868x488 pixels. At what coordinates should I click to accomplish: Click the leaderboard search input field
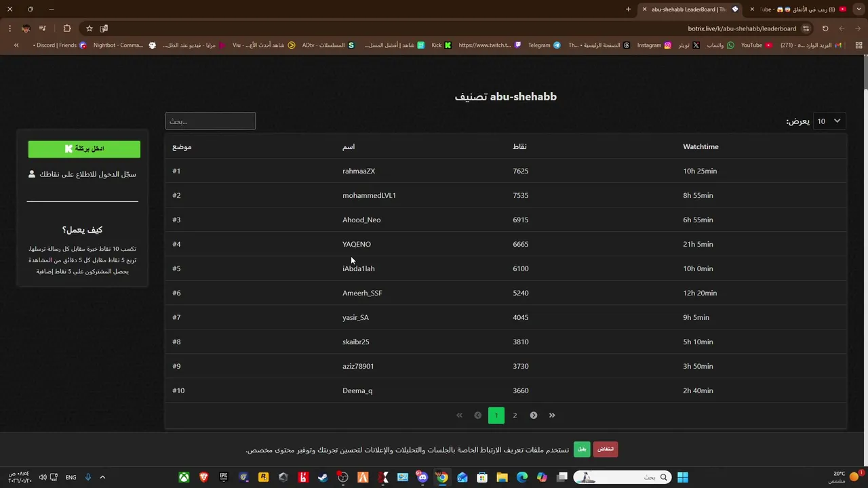(x=210, y=121)
